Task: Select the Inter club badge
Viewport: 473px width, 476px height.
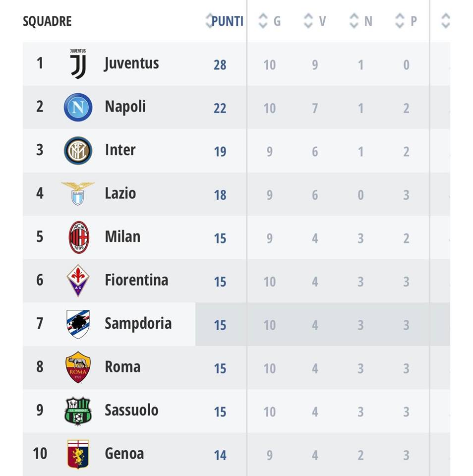Action: coord(78,151)
